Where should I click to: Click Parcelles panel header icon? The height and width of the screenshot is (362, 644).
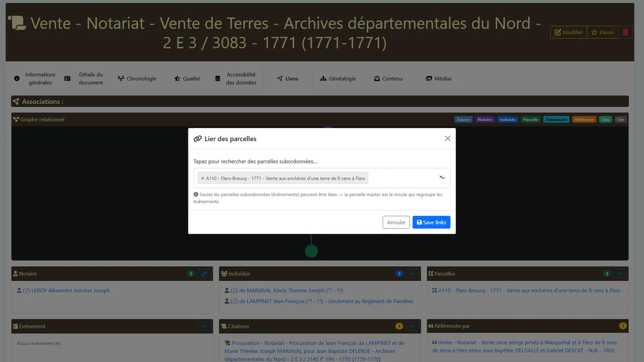(x=431, y=274)
